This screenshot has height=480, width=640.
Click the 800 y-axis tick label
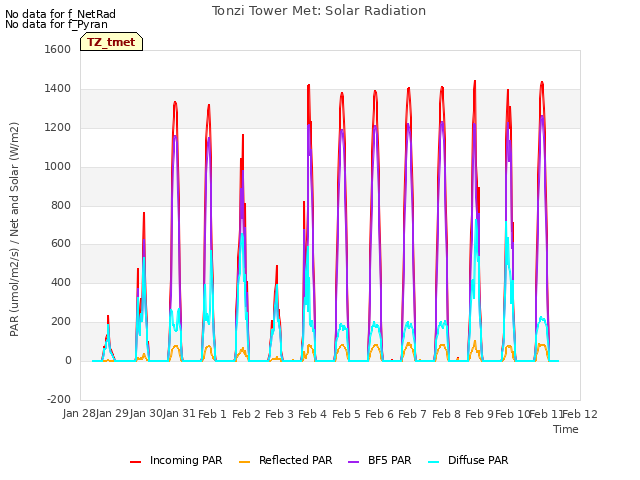pyautogui.click(x=61, y=205)
